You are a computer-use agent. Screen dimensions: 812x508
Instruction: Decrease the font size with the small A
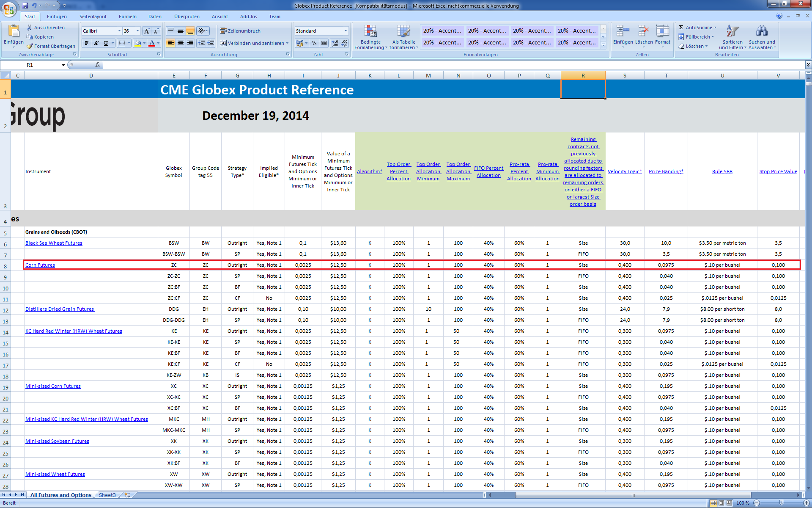click(x=156, y=31)
